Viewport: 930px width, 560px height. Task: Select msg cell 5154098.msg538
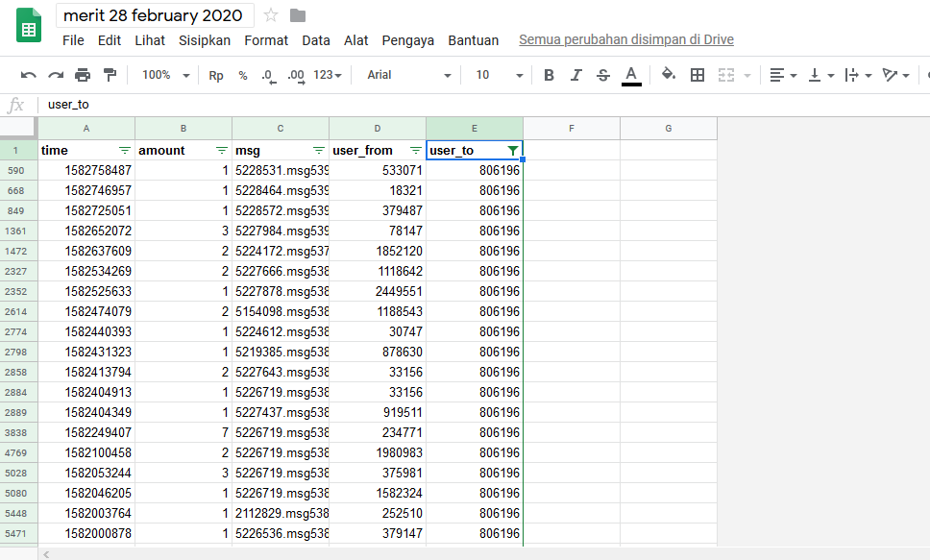click(x=281, y=311)
